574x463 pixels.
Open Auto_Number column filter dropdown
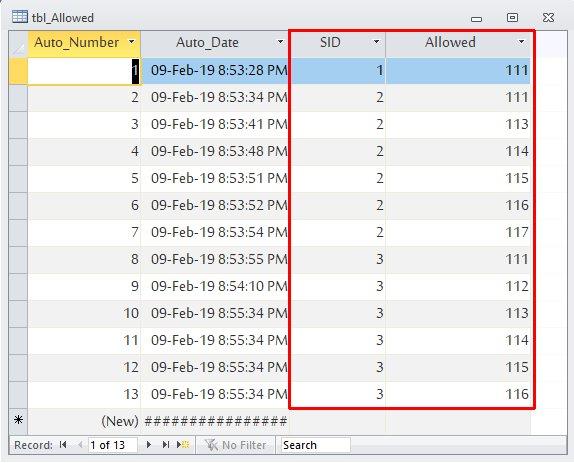(x=132, y=42)
